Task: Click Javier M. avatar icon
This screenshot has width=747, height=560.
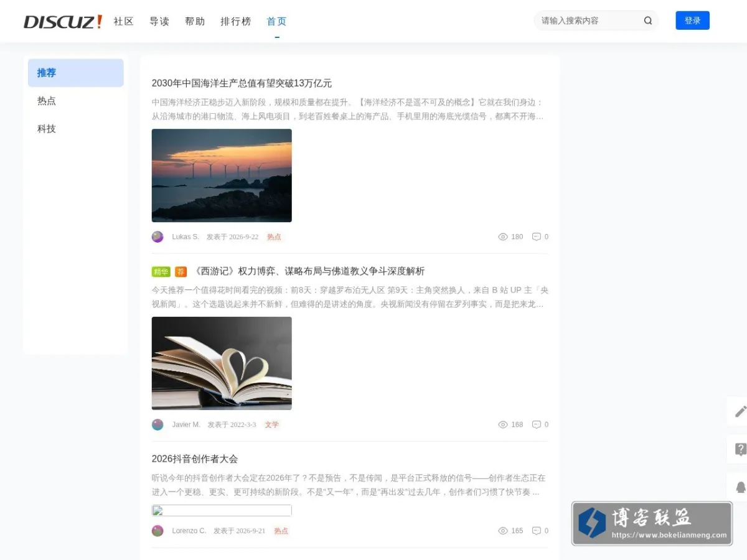Action: pyautogui.click(x=157, y=424)
